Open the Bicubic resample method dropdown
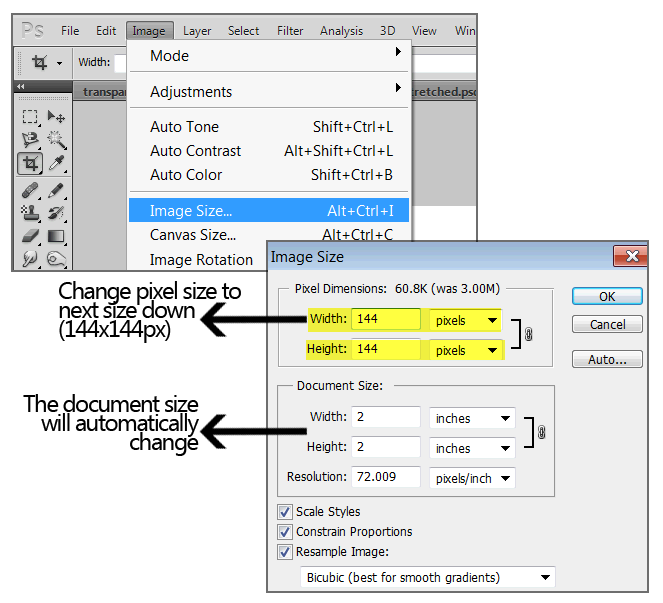The width and height of the screenshot is (663, 603). click(x=427, y=577)
